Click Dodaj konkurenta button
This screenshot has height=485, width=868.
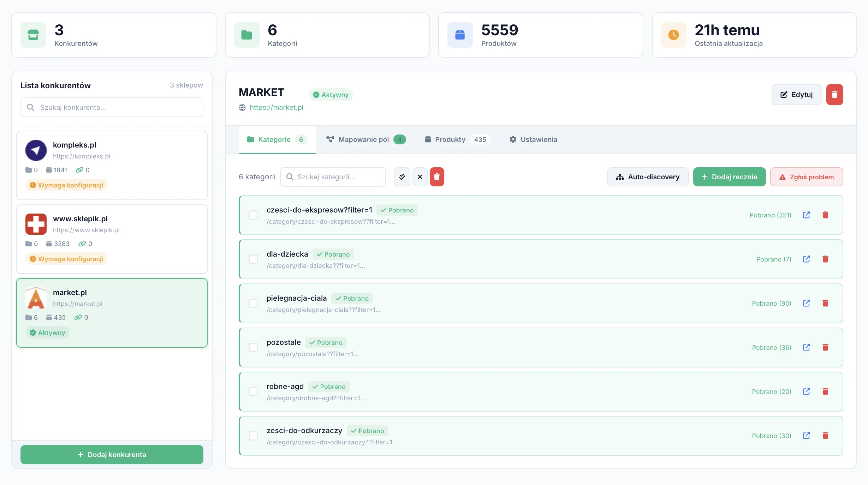(x=112, y=455)
